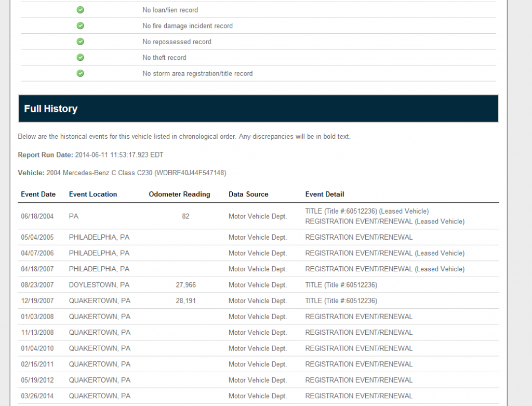Click PHILADELPHIA, PA in the 04/07/2006 row
This screenshot has height=406, width=532.
click(99, 253)
